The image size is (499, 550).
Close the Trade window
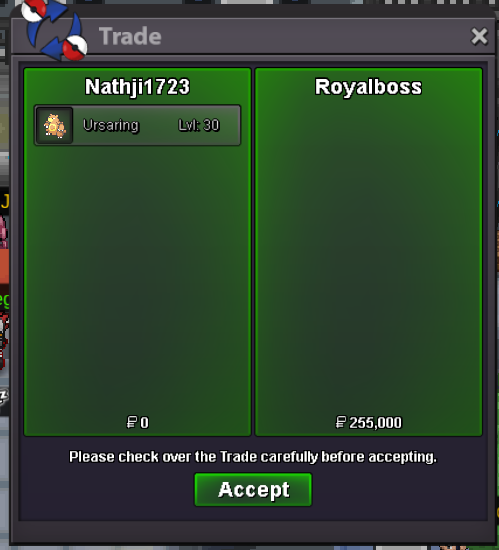pos(479,36)
